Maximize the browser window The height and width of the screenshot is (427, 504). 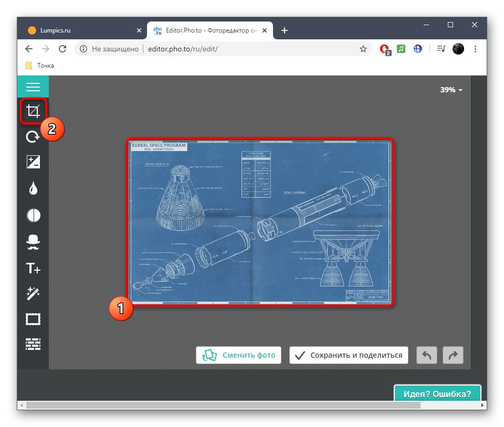pos(450,25)
